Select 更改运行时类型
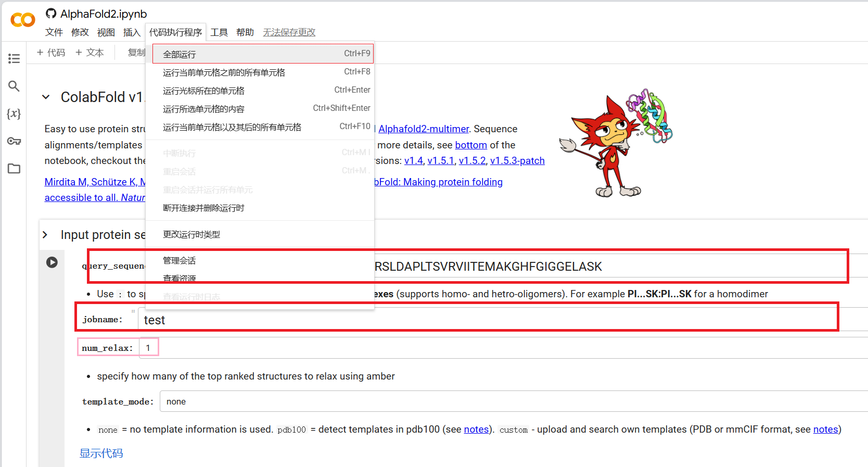The height and width of the screenshot is (467, 868). (260, 234)
